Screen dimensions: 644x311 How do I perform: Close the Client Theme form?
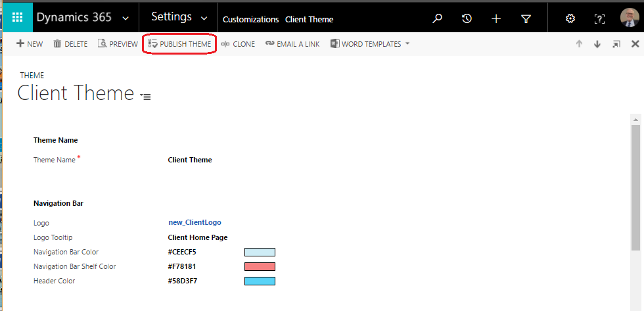coord(635,44)
